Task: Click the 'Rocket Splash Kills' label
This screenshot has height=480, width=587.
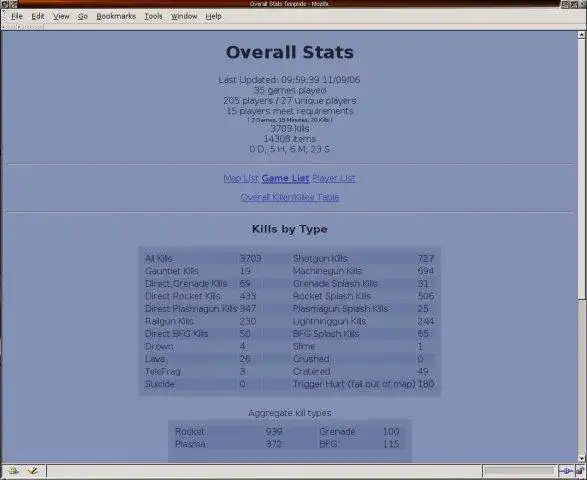Action: tap(332, 296)
